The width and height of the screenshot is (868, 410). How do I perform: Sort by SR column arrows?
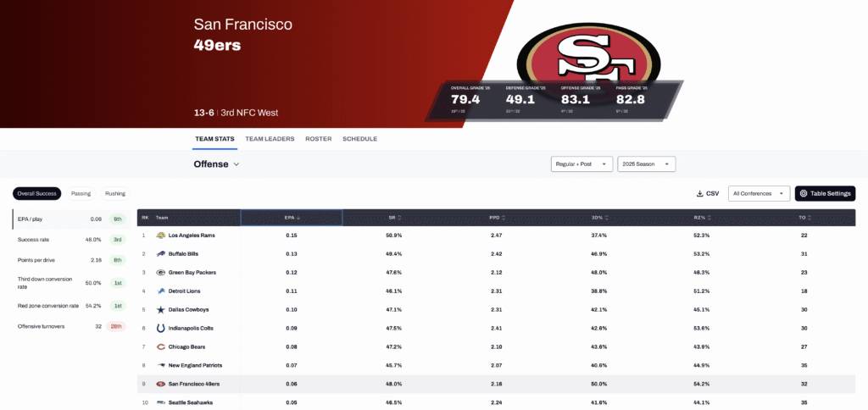(x=400, y=218)
